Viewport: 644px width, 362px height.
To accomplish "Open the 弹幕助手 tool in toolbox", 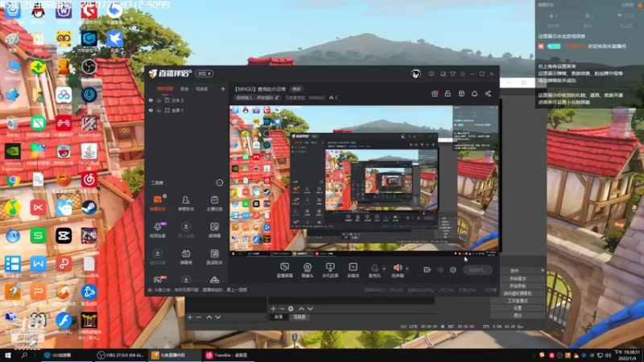I will point(158,204).
